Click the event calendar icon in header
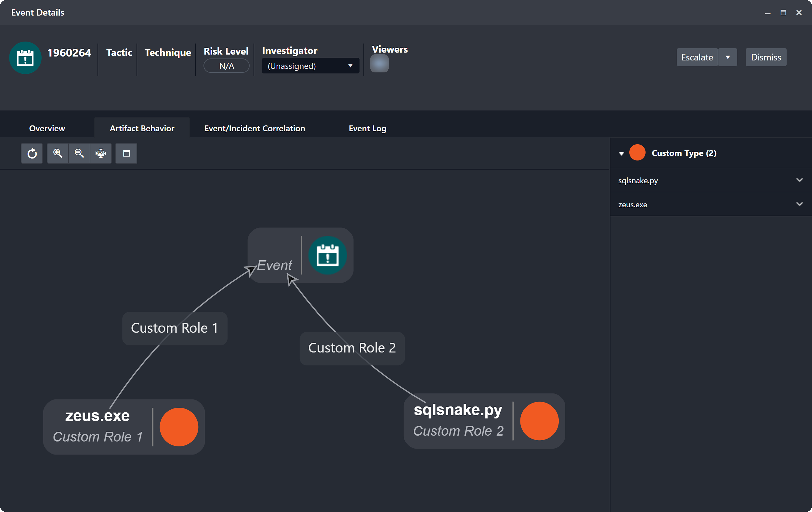Image resolution: width=812 pixels, height=512 pixels. (25, 58)
